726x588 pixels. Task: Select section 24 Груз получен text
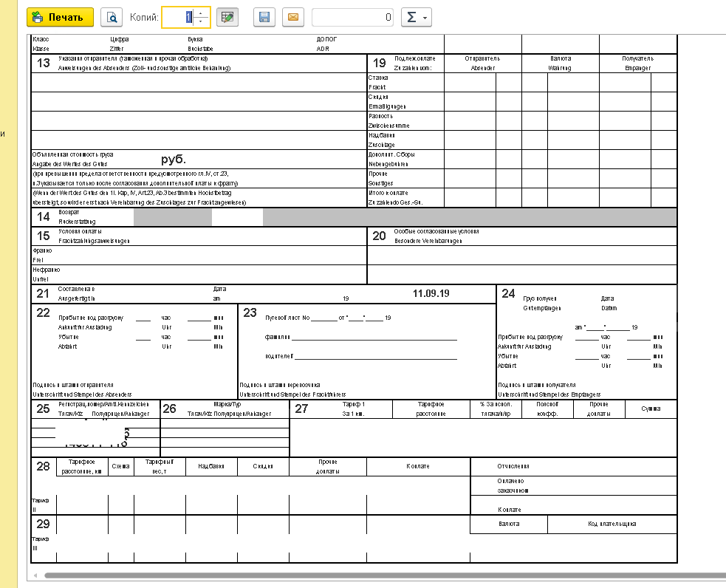(x=540, y=298)
